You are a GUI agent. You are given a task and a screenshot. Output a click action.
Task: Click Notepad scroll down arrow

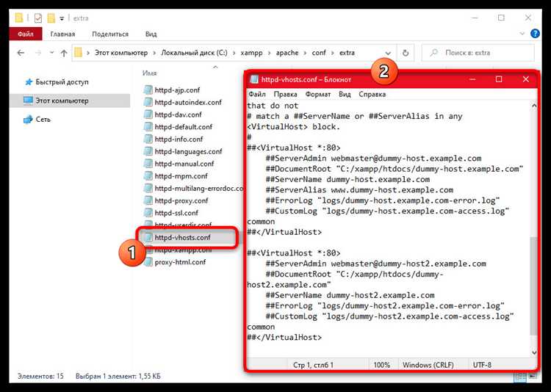click(x=534, y=352)
